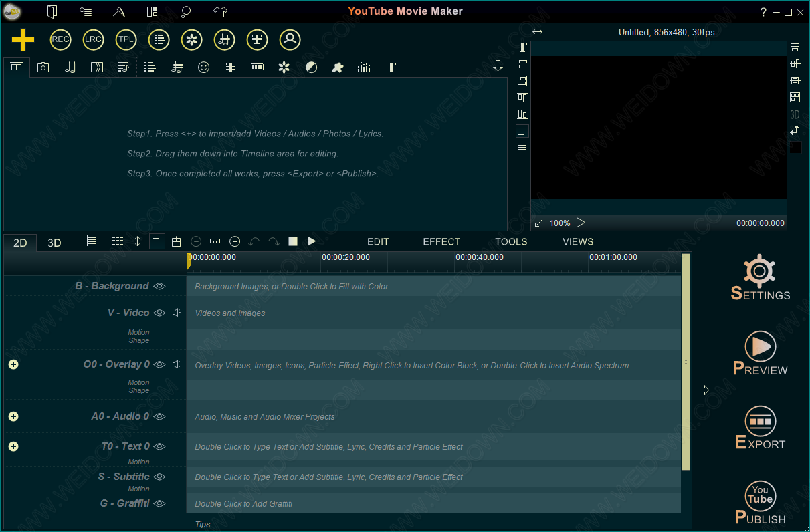
Task: Add another text track with plus icon
Action: pyautogui.click(x=13, y=446)
